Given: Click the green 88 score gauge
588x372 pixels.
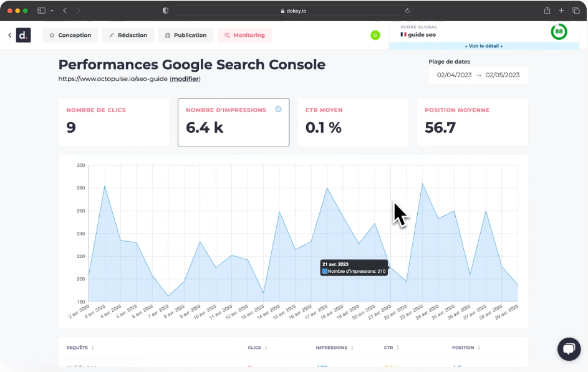Looking at the screenshot, I should (x=559, y=31).
